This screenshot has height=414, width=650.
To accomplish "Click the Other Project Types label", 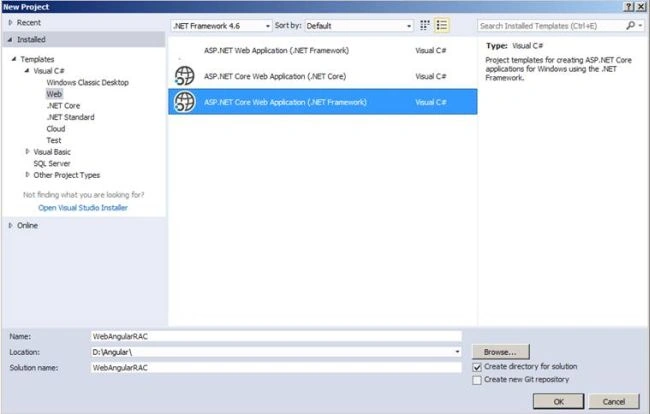I will pyautogui.click(x=67, y=175).
